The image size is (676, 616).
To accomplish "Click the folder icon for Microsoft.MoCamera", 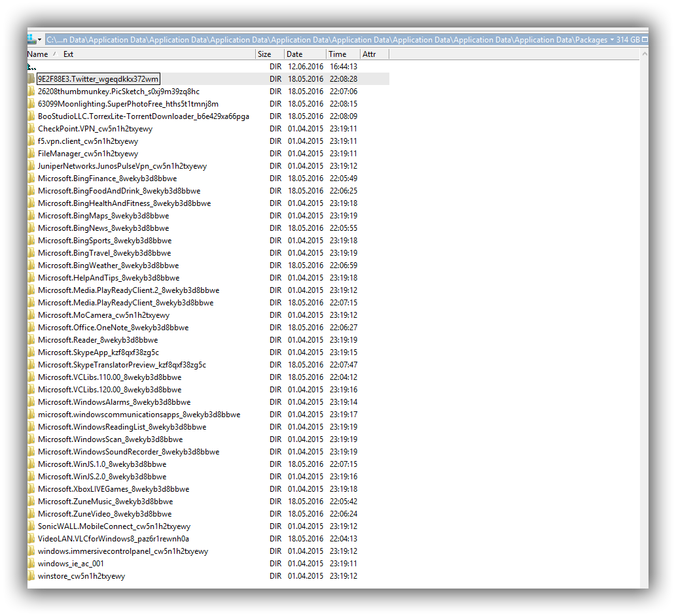I will tap(31, 315).
